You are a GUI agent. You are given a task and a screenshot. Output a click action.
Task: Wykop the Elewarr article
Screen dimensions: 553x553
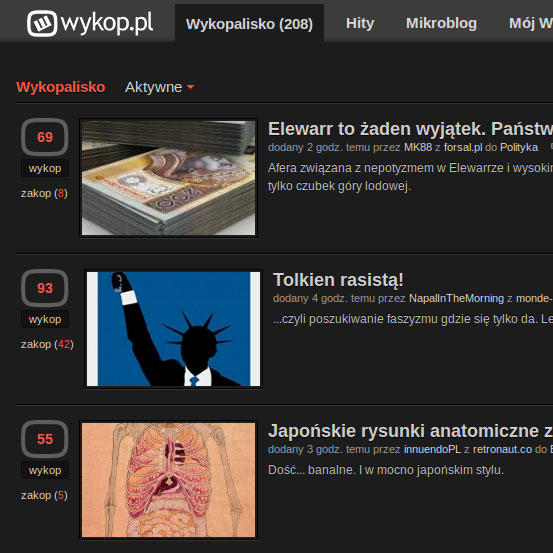pyautogui.click(x=45, y=168)
